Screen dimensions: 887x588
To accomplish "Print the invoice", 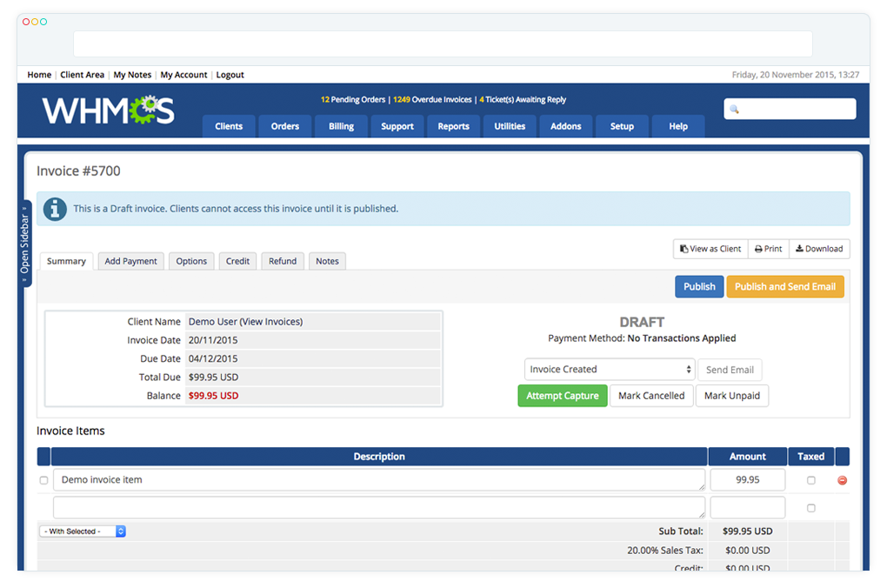I will pos(768,249).
